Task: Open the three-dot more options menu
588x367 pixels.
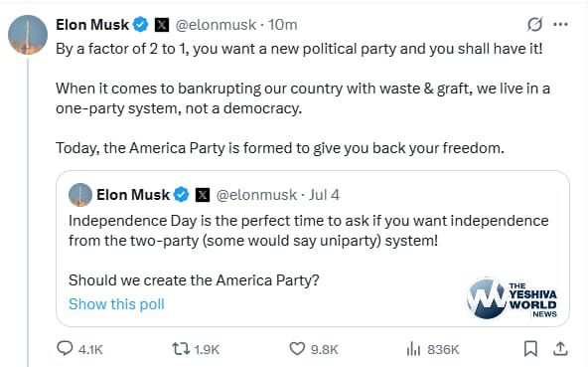Action: [x=560, y=25]
